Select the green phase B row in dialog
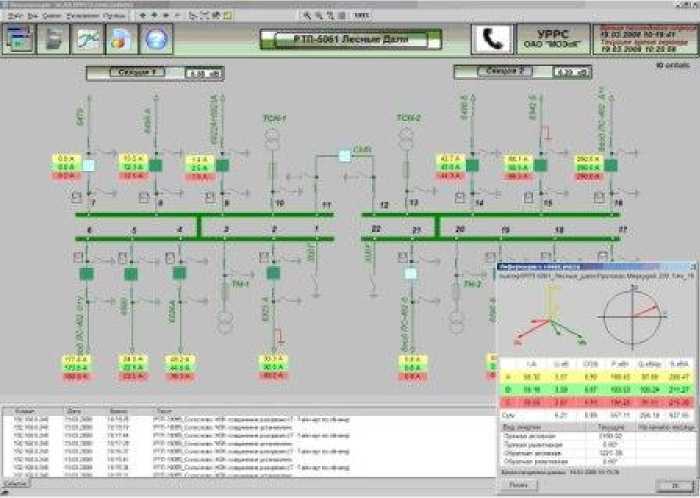Viewport: 700px width, 498px height. (x=597, y=390)
